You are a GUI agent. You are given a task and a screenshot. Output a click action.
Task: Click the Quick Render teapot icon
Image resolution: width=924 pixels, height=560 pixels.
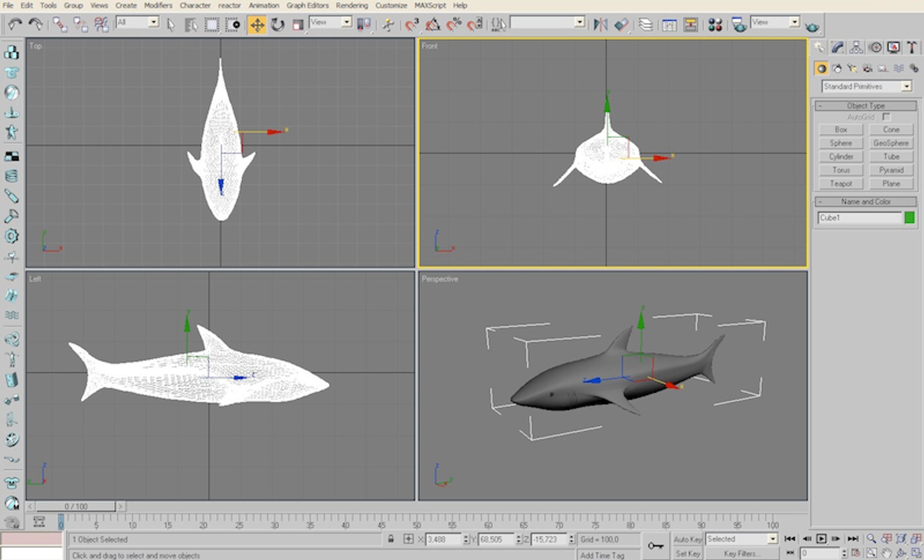(x=812, y=26)
